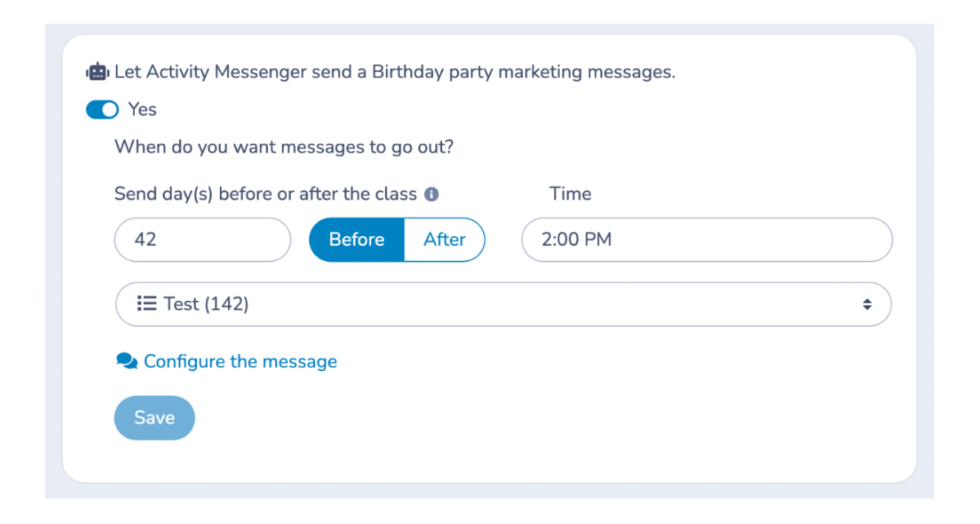Image resolution: width=980 pixels, height=524 pixels.
Task: Open the 2:00 PM time picker
Action: click(706, 240)
